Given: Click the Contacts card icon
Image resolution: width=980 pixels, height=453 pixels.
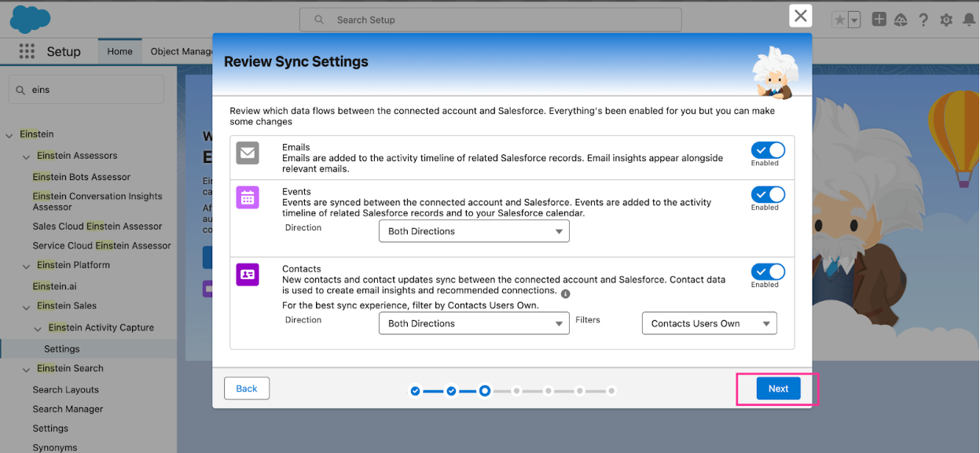Looking at the screenshot, I should pos(248,274).
